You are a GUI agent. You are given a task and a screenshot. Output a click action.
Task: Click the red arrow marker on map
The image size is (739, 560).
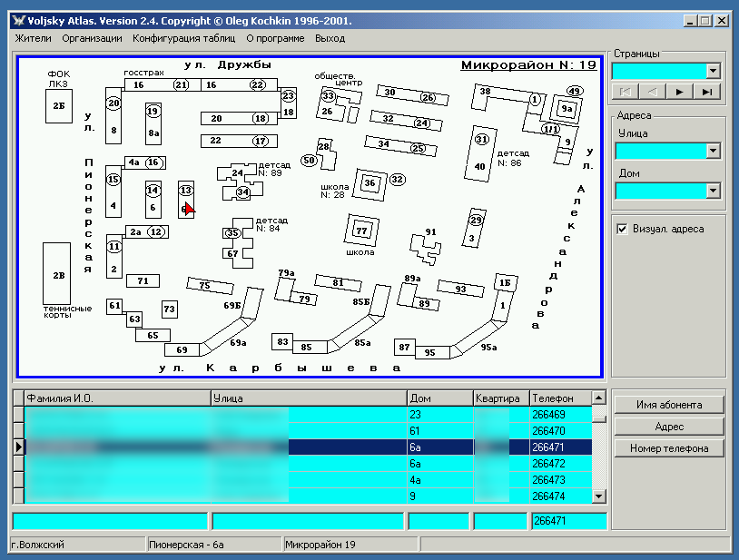coord(190,208)
